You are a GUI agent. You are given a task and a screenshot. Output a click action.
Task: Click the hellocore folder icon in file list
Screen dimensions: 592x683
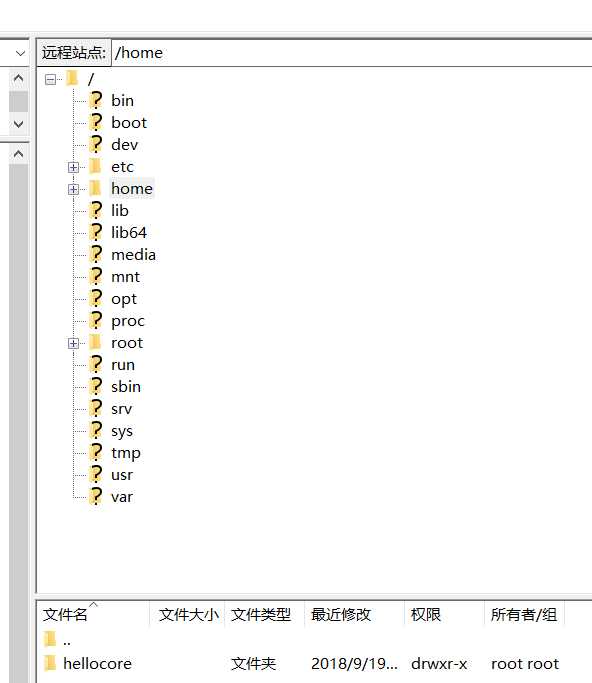(50, 663)
